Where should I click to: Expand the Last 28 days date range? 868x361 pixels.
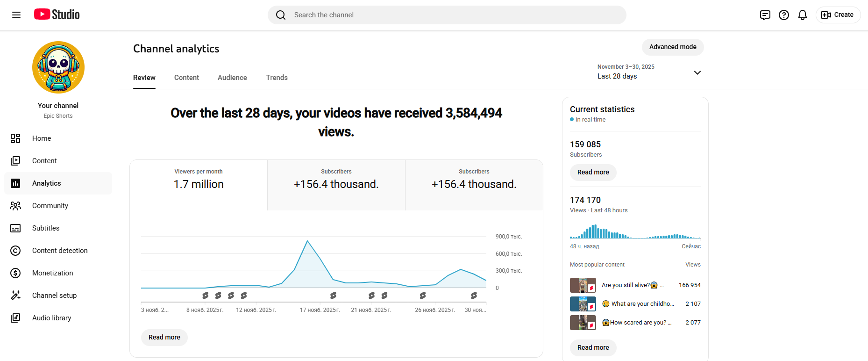tap(649, 72)
